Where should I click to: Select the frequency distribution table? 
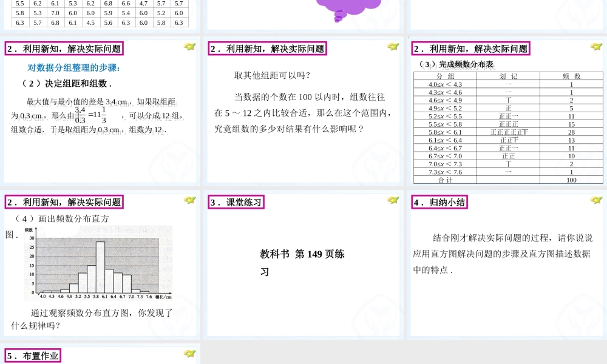508,127
